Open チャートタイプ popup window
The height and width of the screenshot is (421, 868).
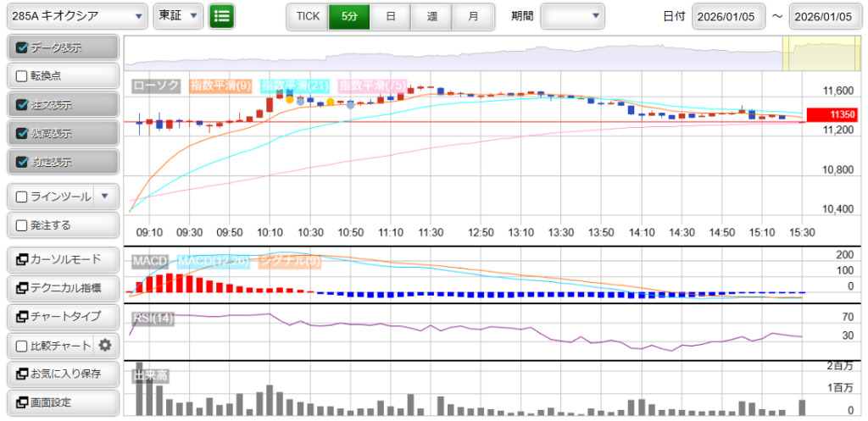[61, 316]
